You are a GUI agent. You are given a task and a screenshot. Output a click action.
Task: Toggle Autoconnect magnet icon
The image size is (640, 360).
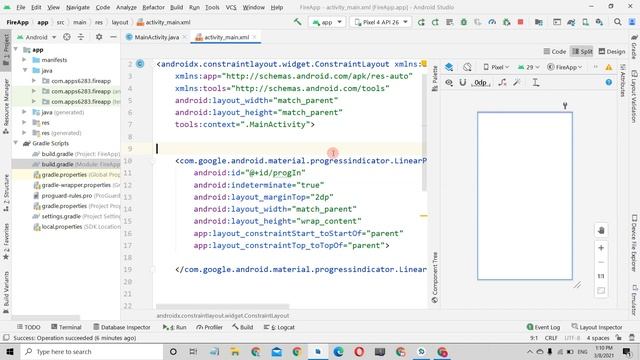pyautogui.click(x=462, y=82)
